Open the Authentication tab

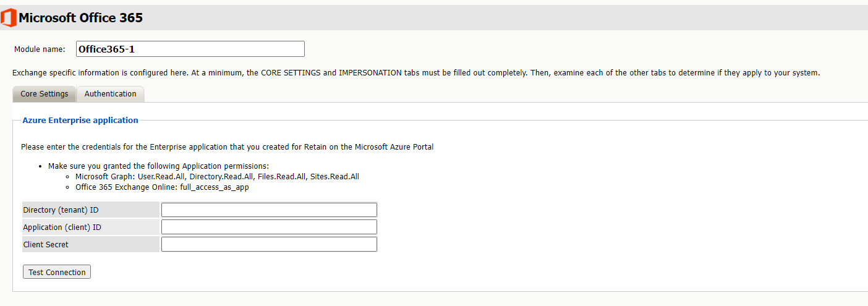click(x=110, y=94)
